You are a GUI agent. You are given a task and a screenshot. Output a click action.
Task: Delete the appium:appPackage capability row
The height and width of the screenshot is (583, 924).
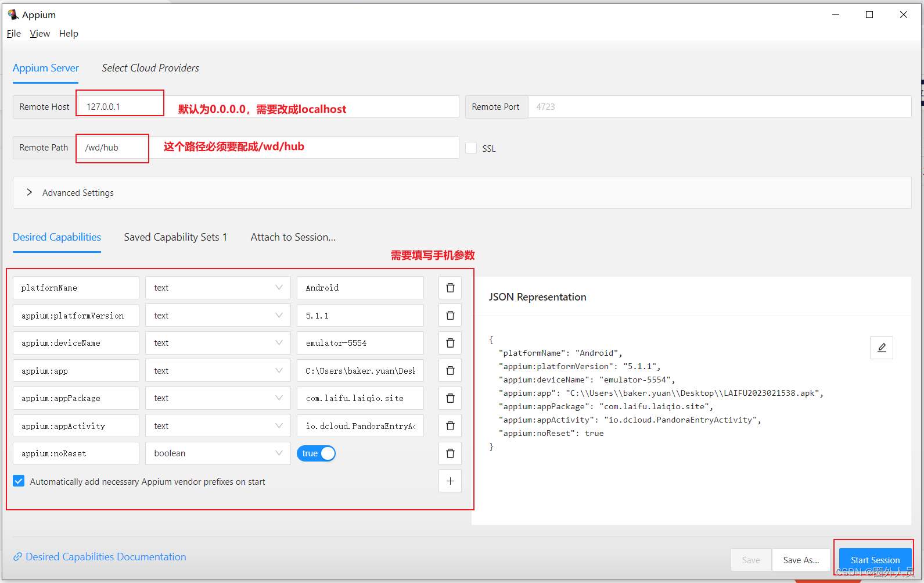click(450, 398)
